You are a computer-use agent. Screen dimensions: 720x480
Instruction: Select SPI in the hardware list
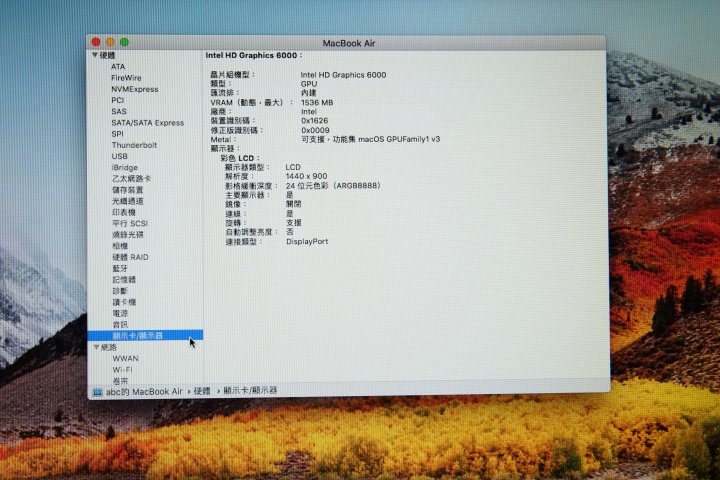[118, 134]
